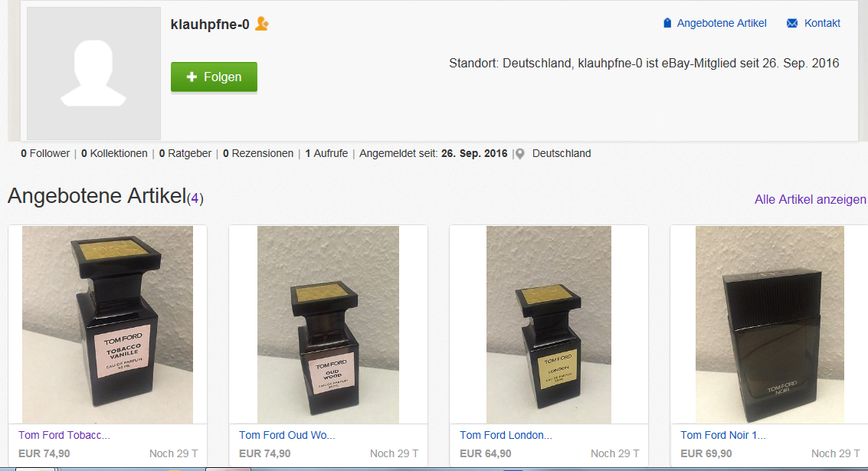
Task: Click the Tom Ford London... title link
Action: [x=506, y=435]
